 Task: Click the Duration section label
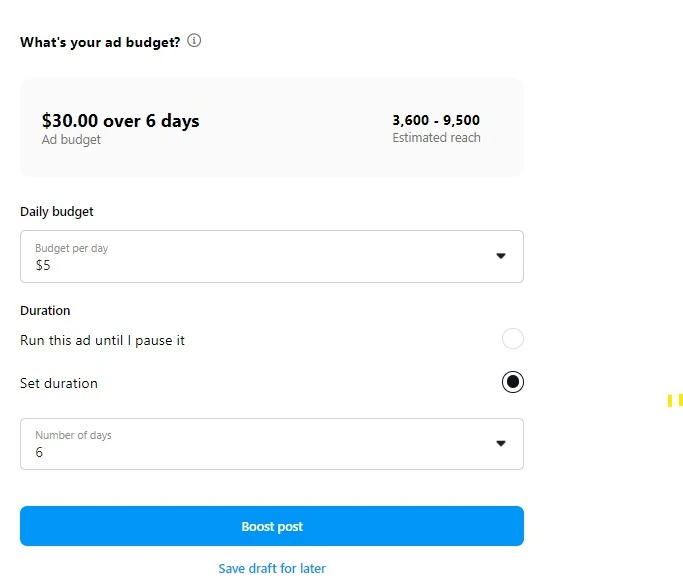pos(45,310)
